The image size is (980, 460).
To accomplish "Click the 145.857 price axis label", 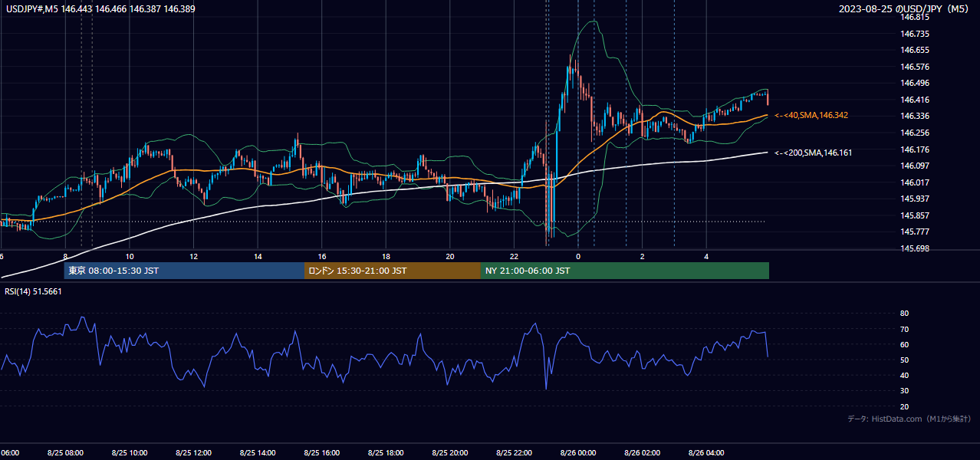I will (916, 215).
